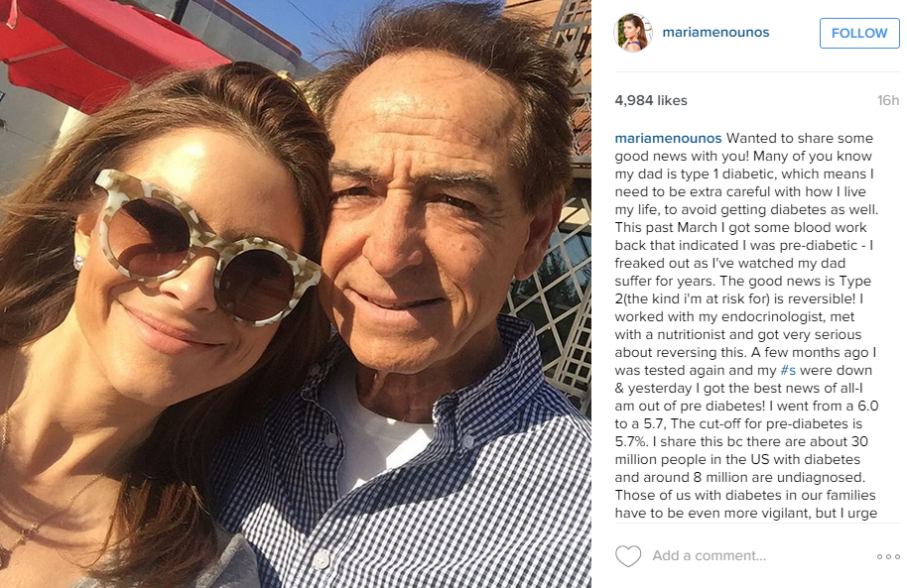Click mariamenounos username starting the caption
This screenshot has height=588, width=907.
[x=668, y=138]
